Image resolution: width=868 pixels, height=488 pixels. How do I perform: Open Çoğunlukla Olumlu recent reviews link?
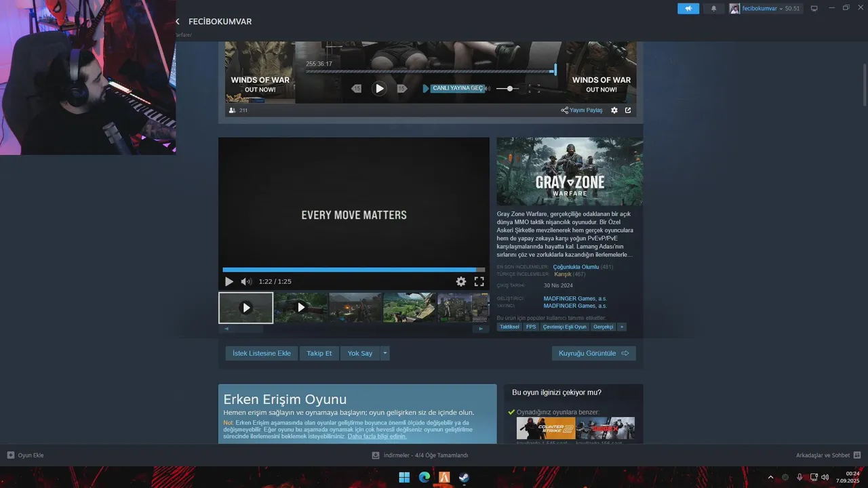pos(576,267)
